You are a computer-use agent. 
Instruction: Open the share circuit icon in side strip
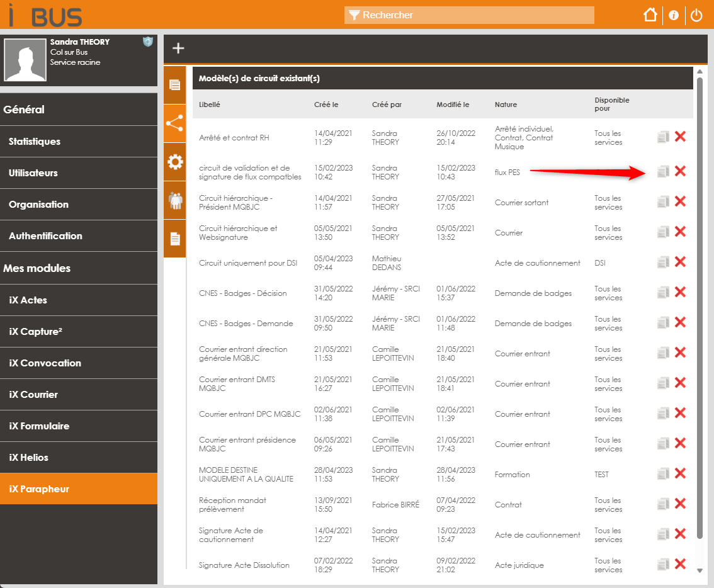coord(174,123)
